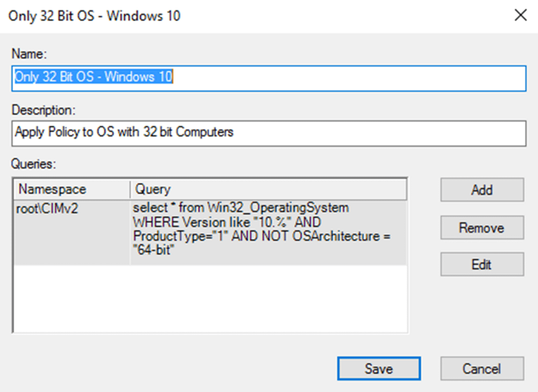This screenshot has width=538, height=392.
Task: Cancel the filter dialog
Action: pos(482,368)
